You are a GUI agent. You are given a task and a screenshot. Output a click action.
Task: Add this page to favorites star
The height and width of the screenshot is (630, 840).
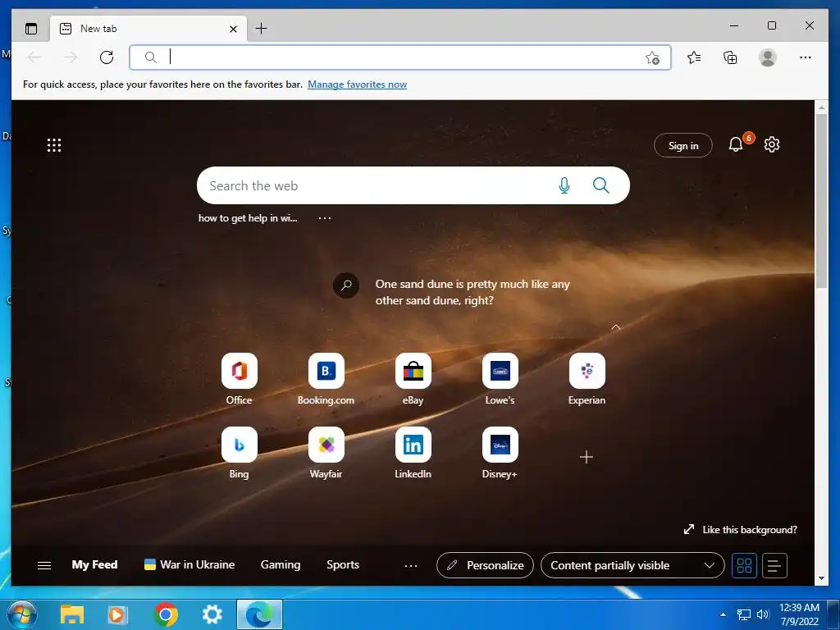pos(652,57)
